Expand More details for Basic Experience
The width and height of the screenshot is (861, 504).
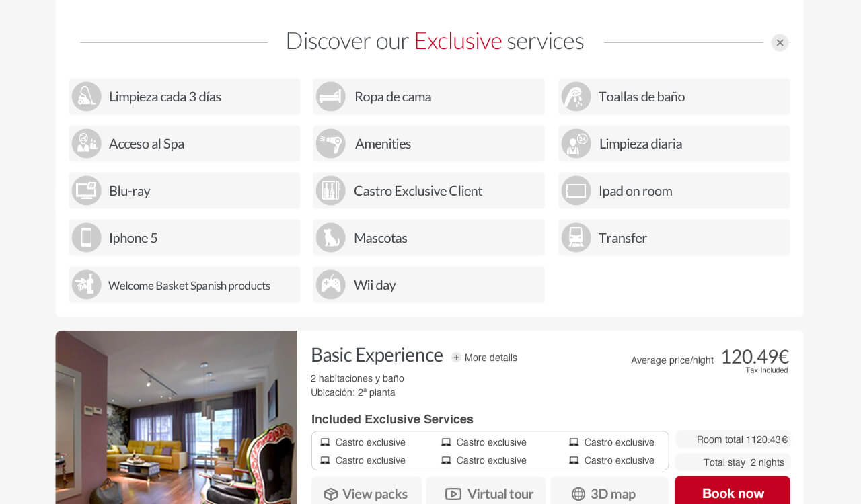tap(484, 358)
